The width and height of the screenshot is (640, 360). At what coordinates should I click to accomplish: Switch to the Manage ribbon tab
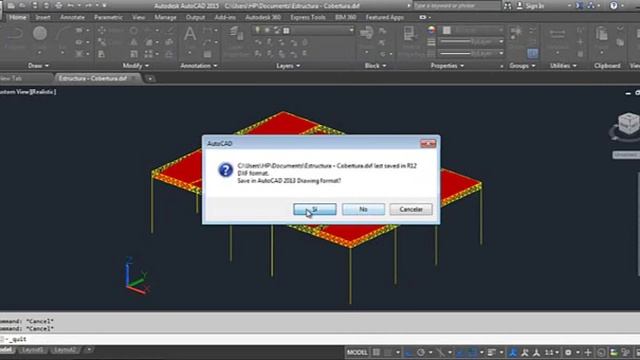pos(165,18)
